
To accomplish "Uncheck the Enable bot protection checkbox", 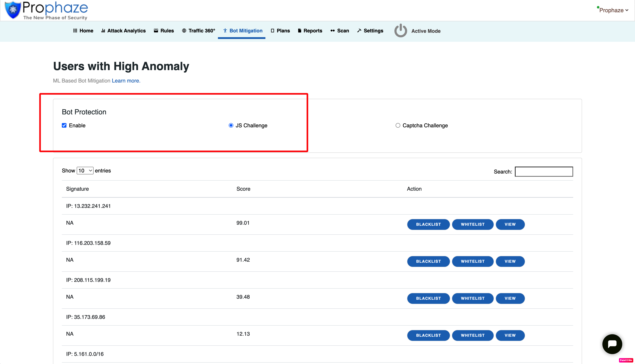I will click(64, 125).
